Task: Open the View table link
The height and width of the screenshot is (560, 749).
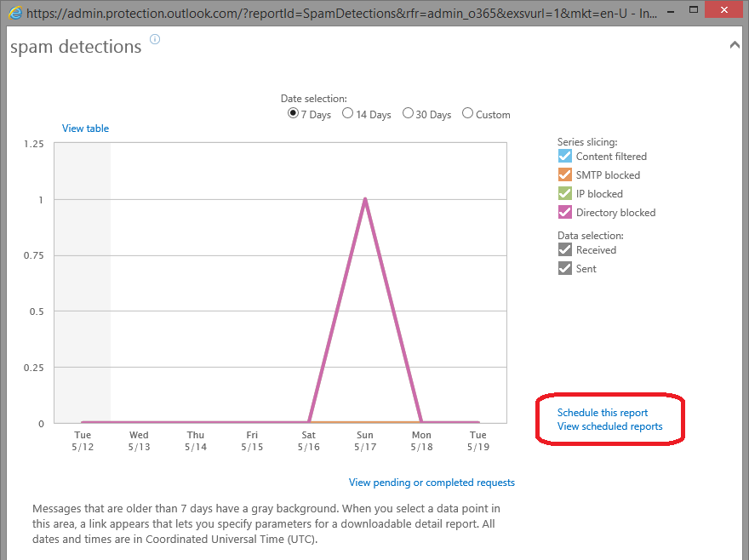Action: (85, 129)
